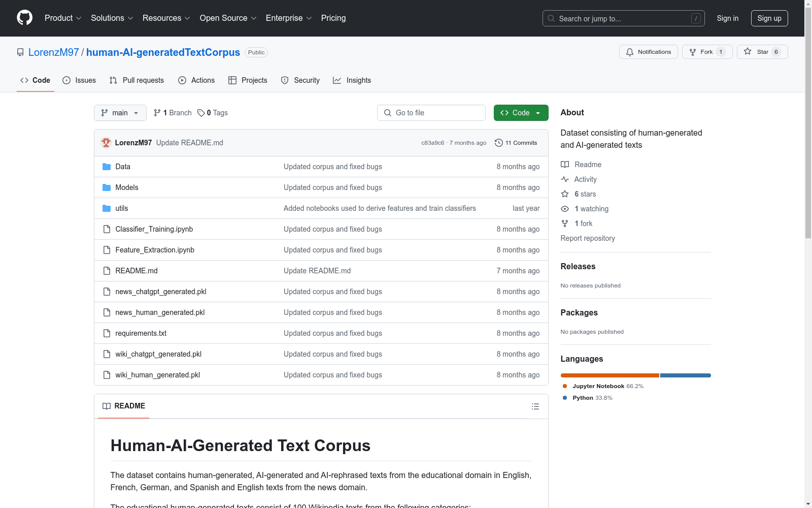Click the utils folder icon
The width and height of the screenshot is (812, 508).
[x=107, y=208]
